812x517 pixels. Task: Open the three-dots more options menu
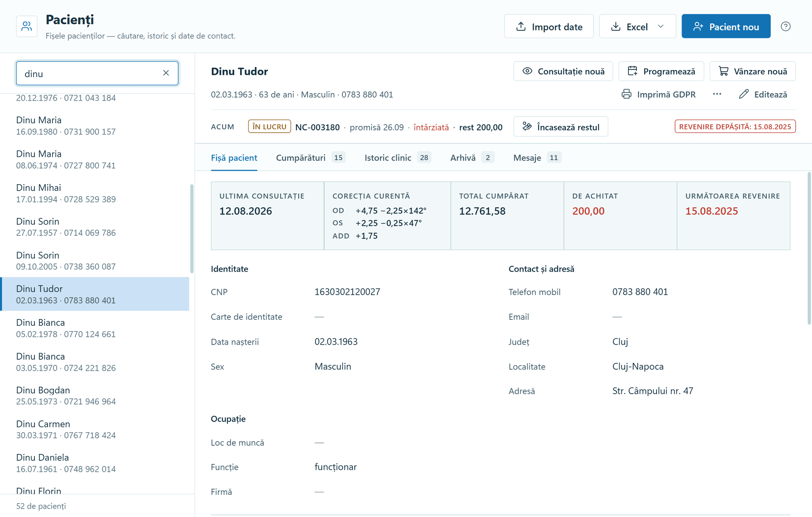coord(717,94)
